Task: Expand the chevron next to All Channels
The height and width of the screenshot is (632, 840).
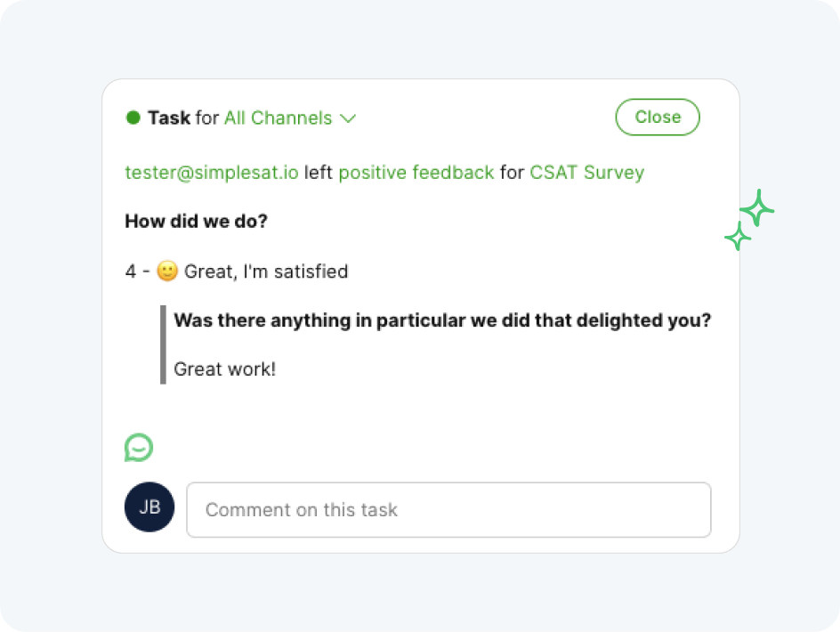Action: pyautogui.click(x=348, y=118)
